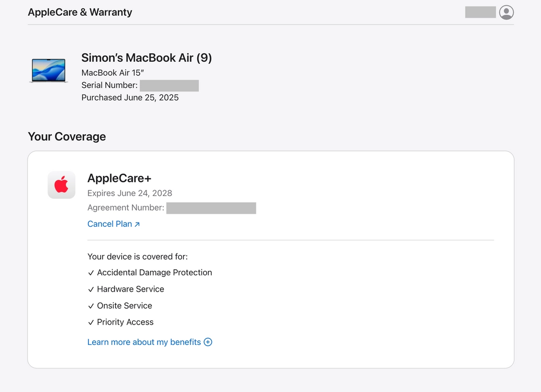Expand Learn more about my benefits
The width and height of the screenshot is (541, 392).
[x=150, y=342]
